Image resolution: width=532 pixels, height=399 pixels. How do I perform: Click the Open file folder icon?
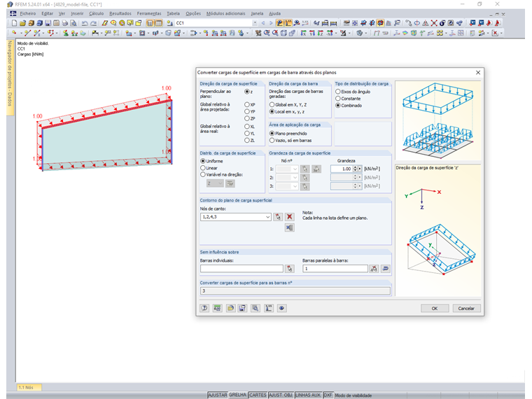22,23
